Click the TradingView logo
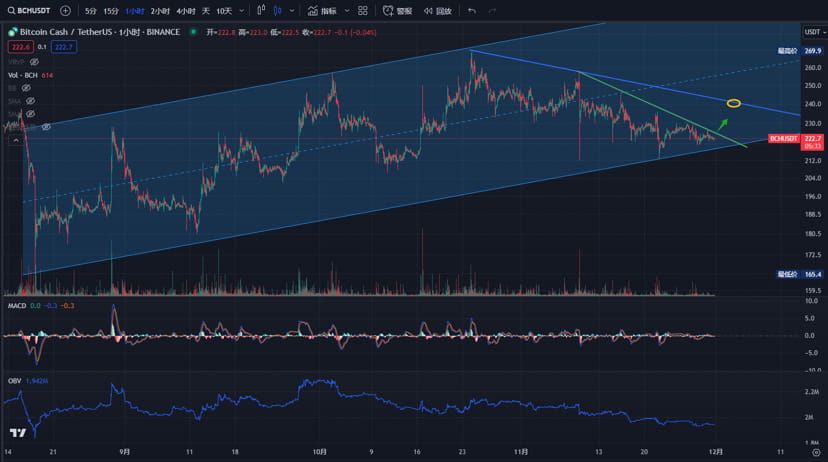Image resolution: width=828 pixels, height=462 pixels. tap(18, 433)
